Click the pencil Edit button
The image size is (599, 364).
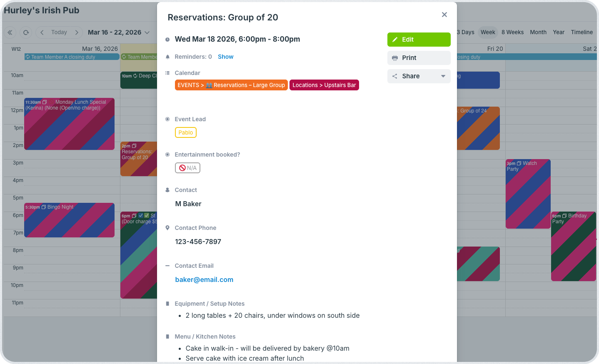tap(419, 40)
